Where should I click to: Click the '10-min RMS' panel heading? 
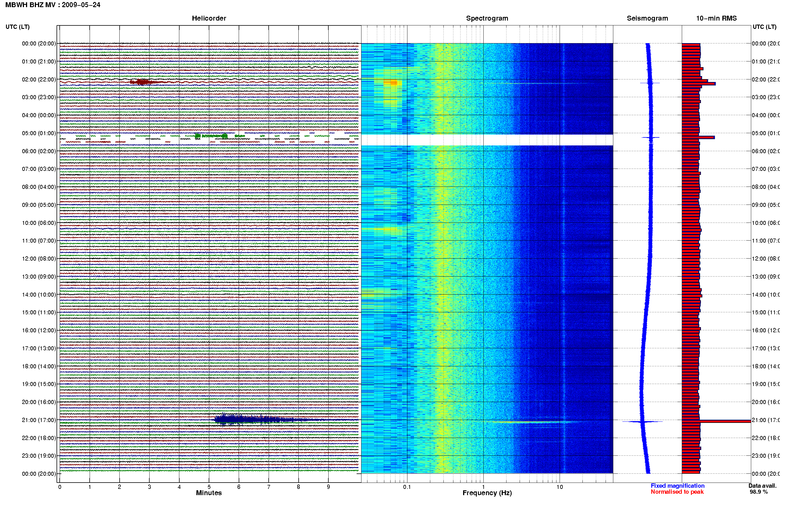click(x=716, y=19)
